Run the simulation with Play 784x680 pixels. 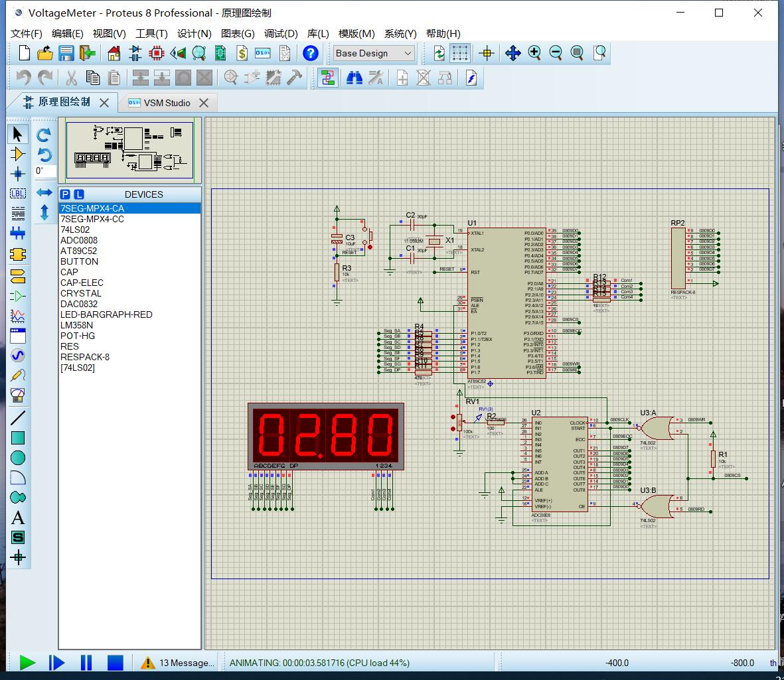point(27,663)
